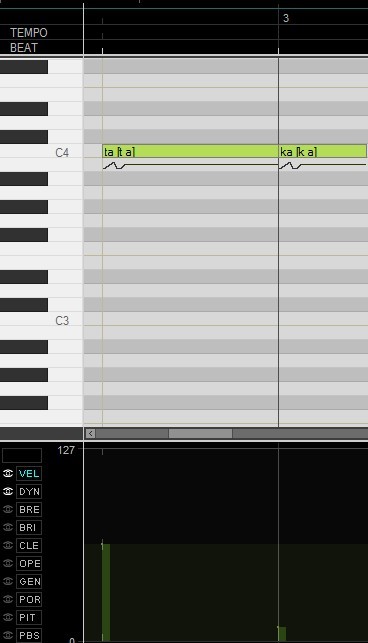Select the DYN control parameter
This screenshot has width=368, height=643.
click(29, 491)
